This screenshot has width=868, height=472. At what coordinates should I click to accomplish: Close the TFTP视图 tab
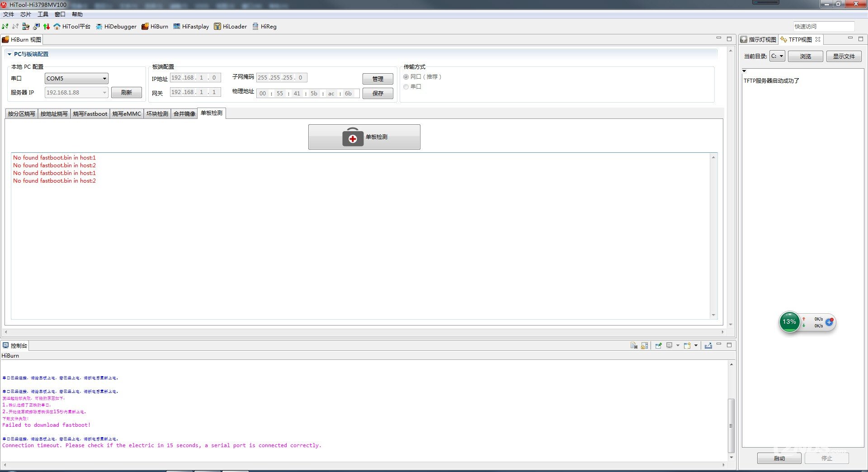tap(818, 39)
